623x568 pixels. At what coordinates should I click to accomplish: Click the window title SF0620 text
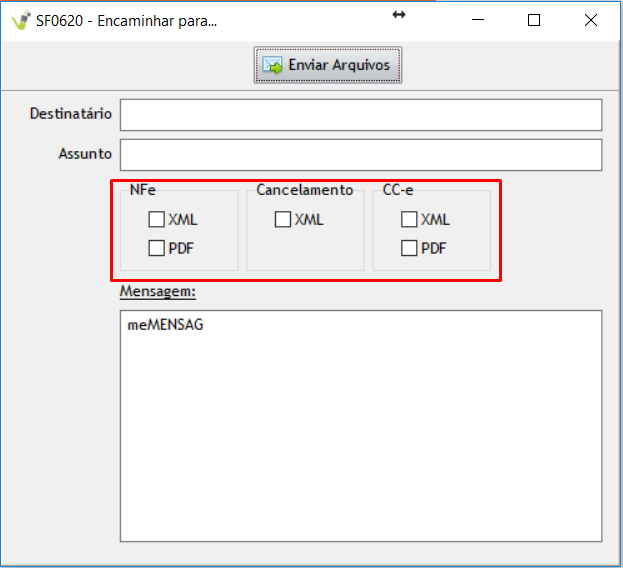click(125, 20)
